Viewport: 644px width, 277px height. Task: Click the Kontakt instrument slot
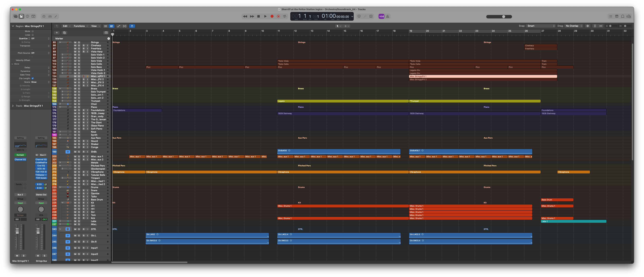tap(20, 155)
